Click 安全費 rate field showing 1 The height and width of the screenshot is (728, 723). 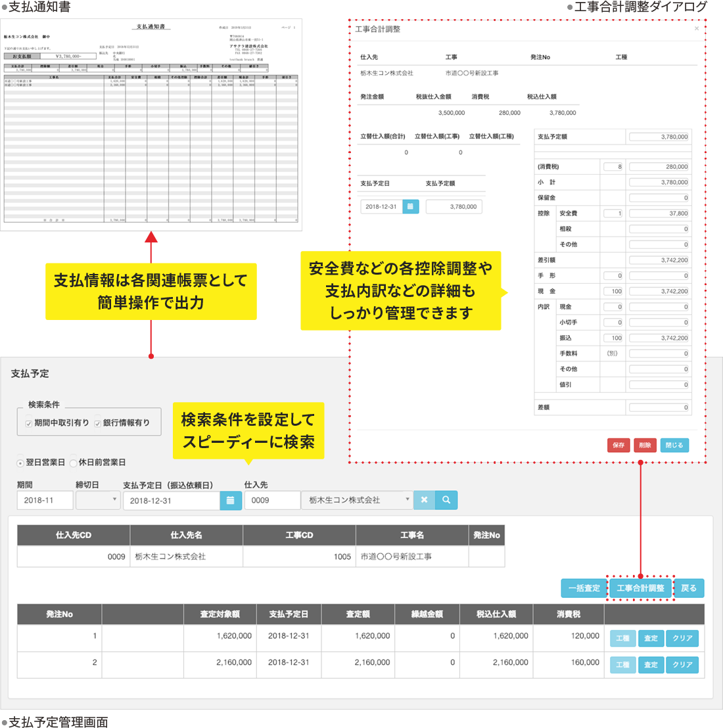click(x=613, y=214)
